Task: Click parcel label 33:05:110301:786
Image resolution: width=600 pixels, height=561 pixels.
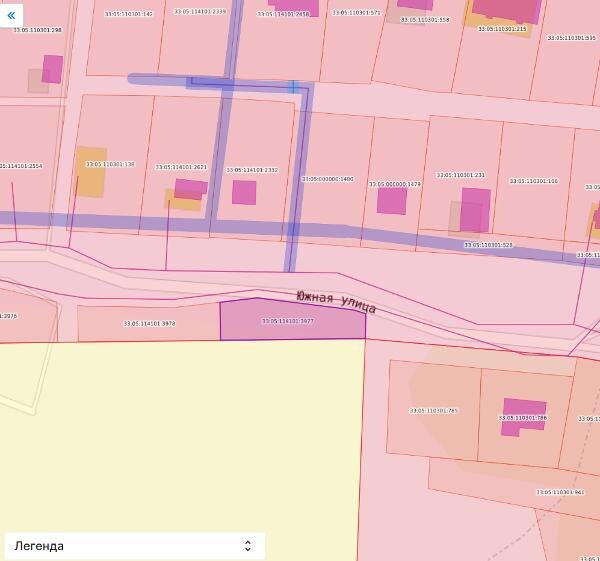Action: pos(523,418)
